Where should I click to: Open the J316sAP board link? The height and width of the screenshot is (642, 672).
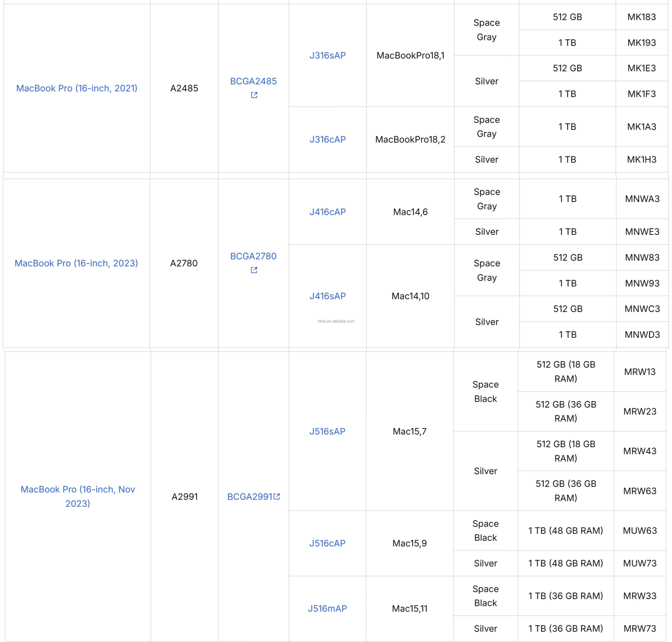(x=328, y=55)
